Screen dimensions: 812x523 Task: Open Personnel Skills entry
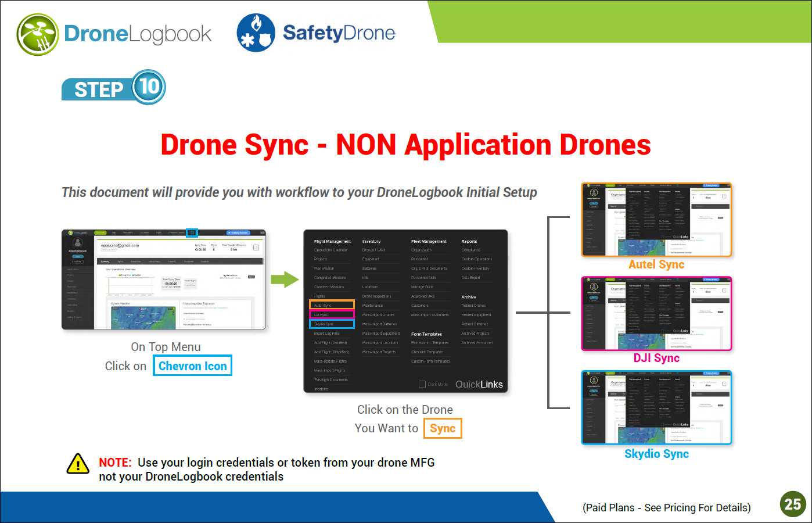coord(423,278)
